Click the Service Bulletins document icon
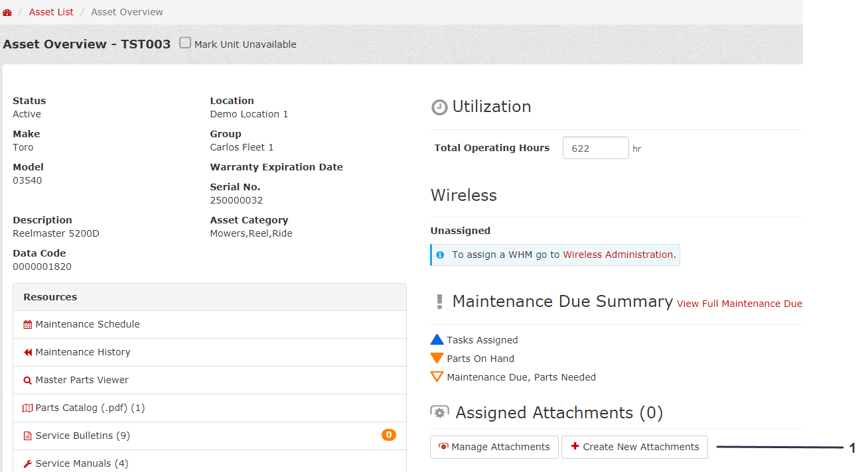868x472 pixels. point(27,436)
